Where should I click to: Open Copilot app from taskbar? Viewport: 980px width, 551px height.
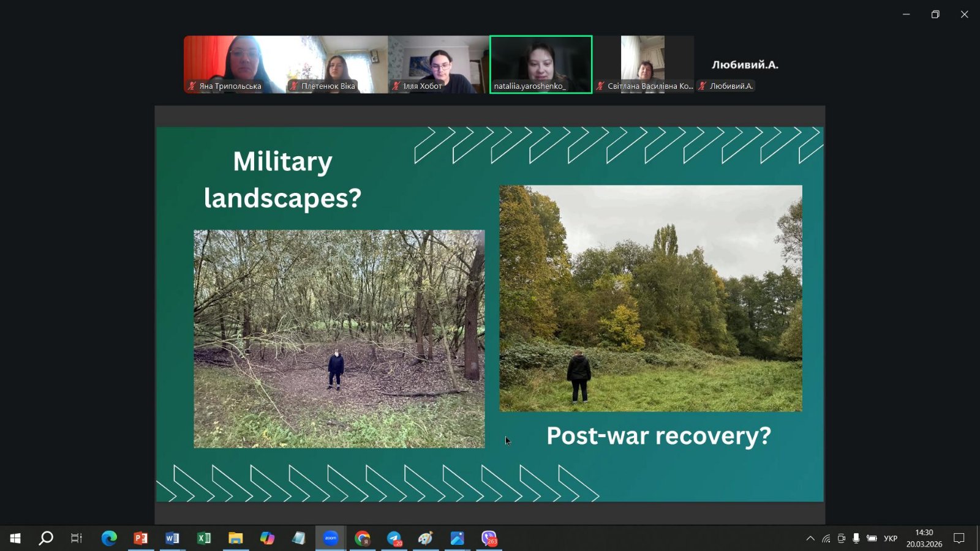[267, 538]
